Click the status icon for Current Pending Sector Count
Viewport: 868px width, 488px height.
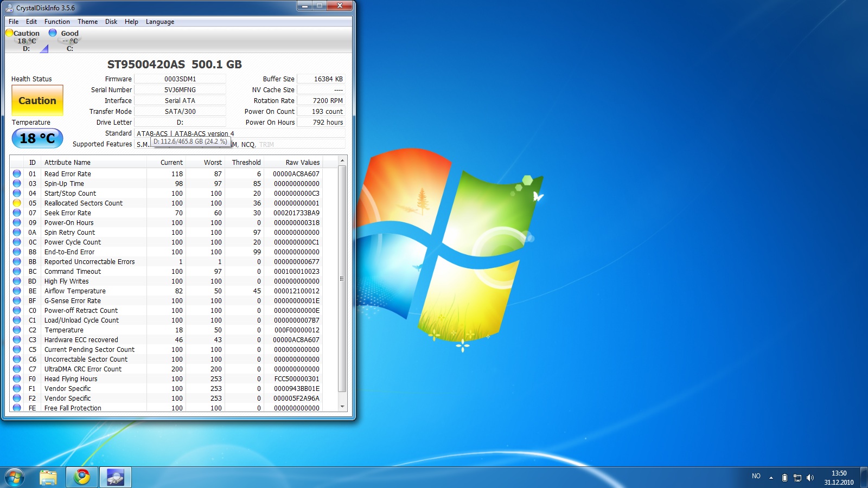point(17,349)
